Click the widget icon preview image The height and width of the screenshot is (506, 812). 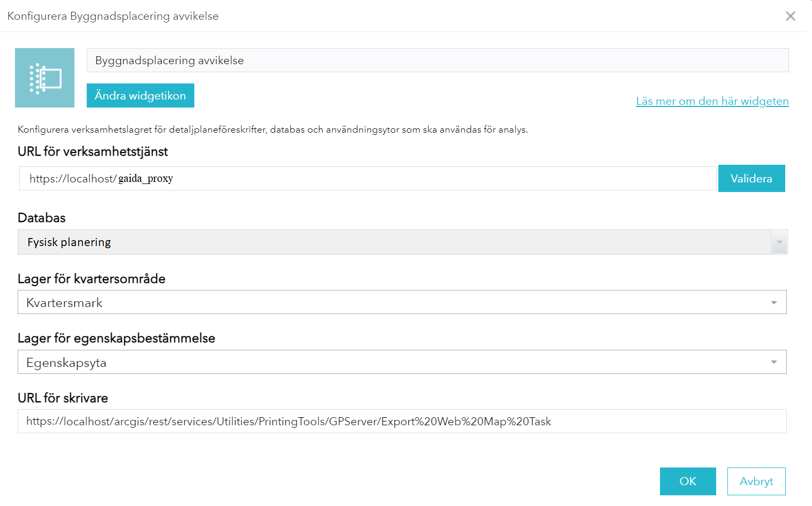(44, 78)
